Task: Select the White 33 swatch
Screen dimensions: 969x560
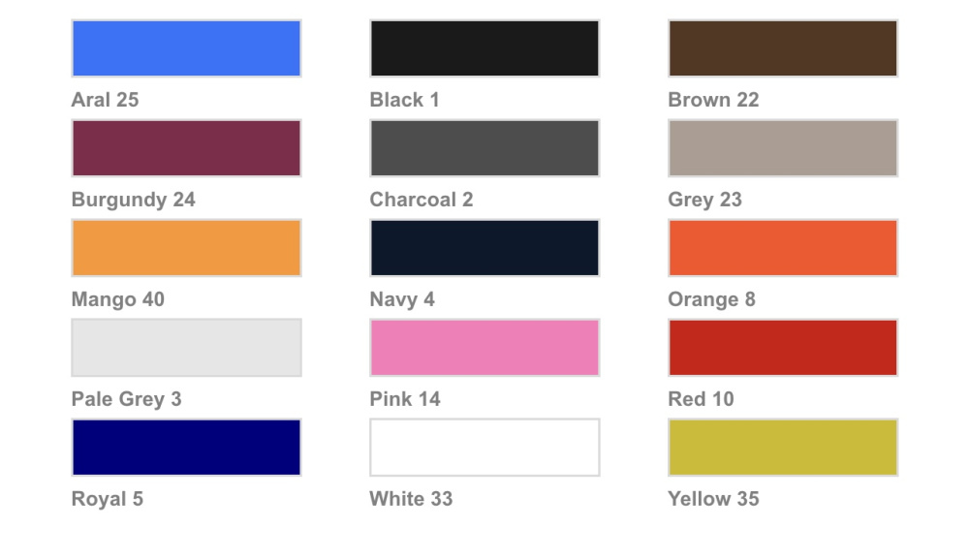Action: (484, 448)
